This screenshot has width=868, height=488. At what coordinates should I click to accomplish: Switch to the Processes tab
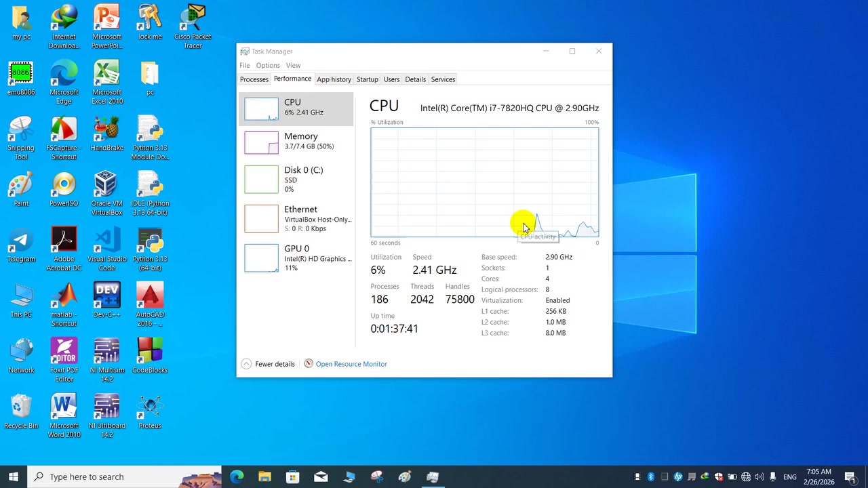coord(254,79)
